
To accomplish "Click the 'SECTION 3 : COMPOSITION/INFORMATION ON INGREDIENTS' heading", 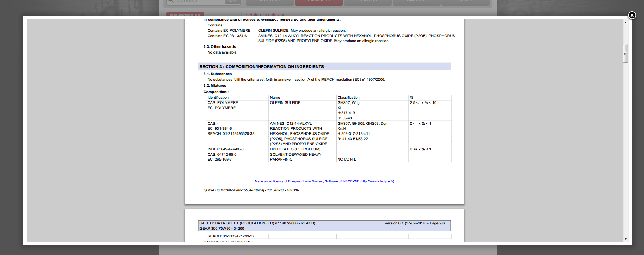I will (x=262, y=67).
